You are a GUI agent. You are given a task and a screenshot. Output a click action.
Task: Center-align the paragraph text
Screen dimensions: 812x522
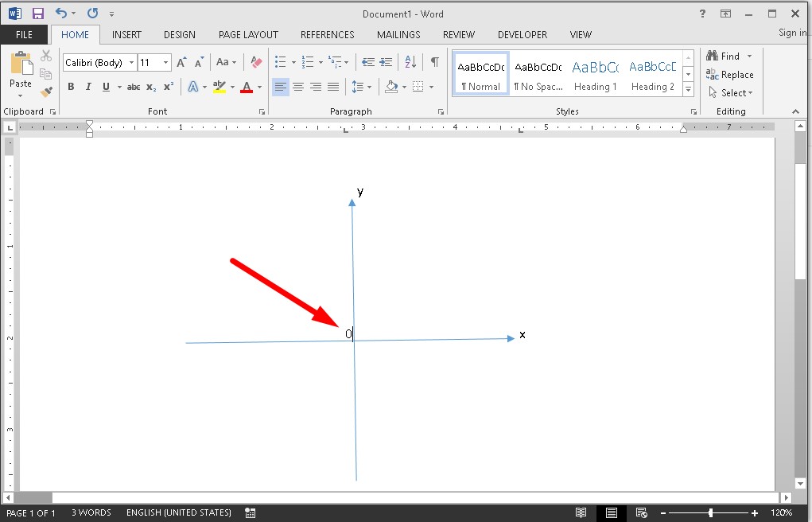(x=298, y=87)
